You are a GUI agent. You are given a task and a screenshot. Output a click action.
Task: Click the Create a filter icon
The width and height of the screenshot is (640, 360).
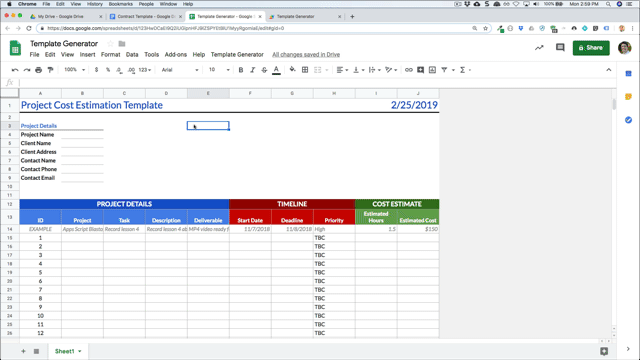(444, 70)
